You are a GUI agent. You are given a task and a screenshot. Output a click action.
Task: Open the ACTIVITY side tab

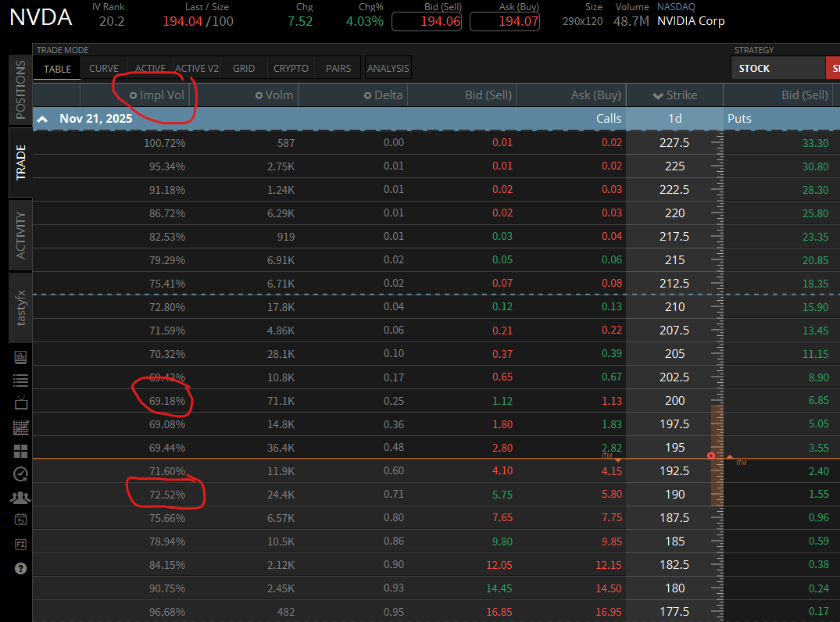(x=20, y=234)
